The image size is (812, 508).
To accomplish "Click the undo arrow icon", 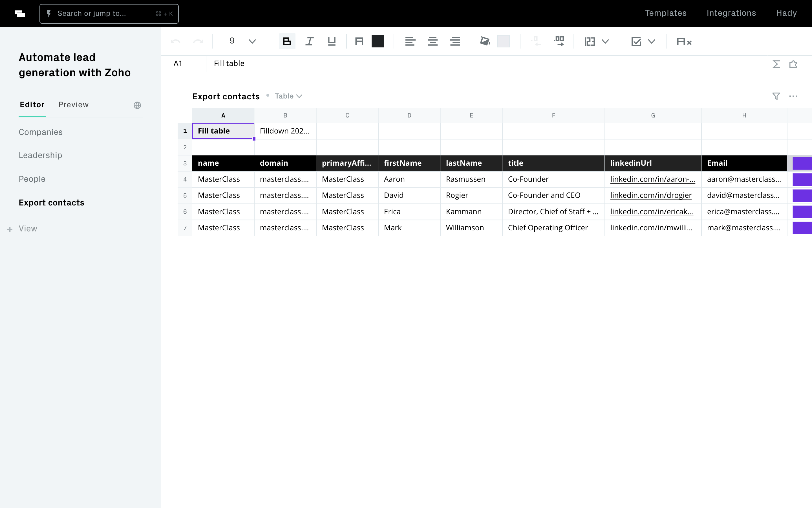I will 175,41.
